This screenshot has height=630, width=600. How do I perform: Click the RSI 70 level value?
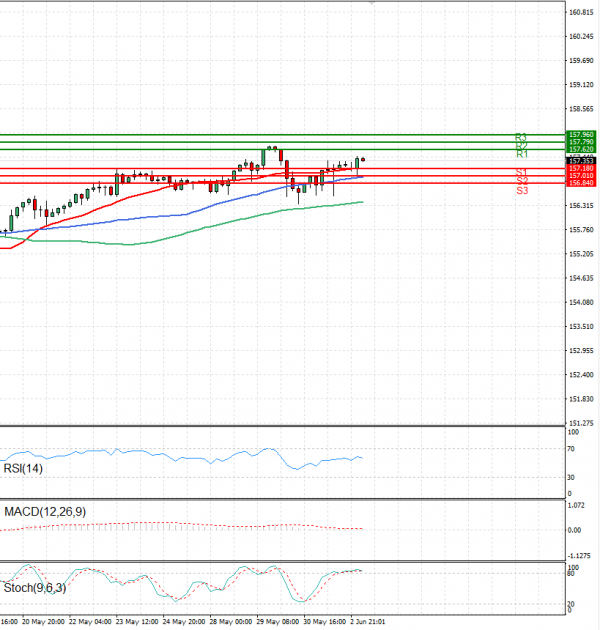click(571, 449)
